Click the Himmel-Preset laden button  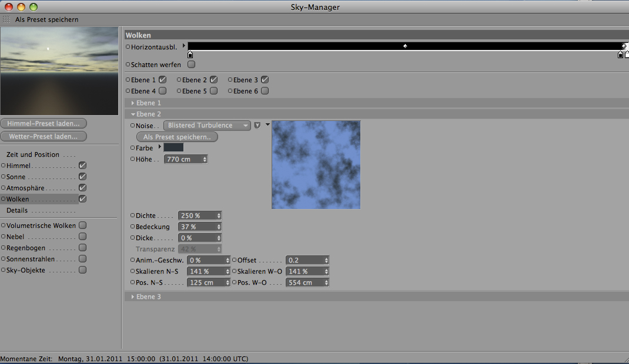44,123
